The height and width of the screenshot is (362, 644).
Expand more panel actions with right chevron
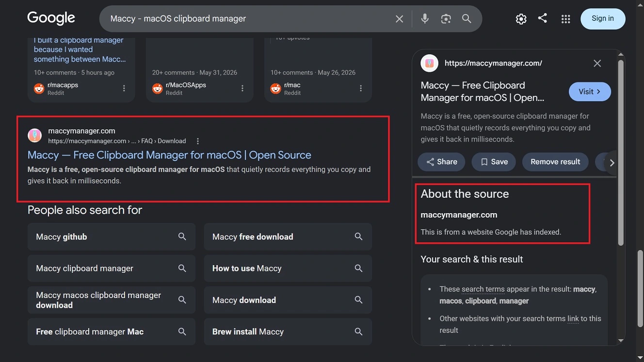coord(612,163)
